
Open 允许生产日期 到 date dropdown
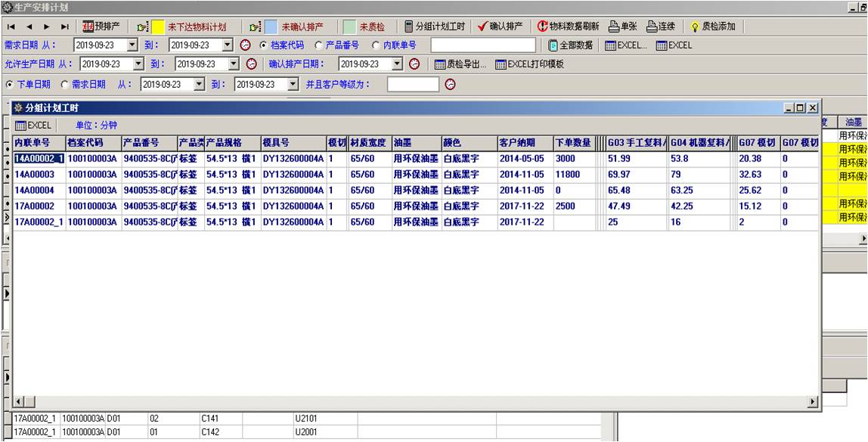pyautogui.click(x=234, y=64)
